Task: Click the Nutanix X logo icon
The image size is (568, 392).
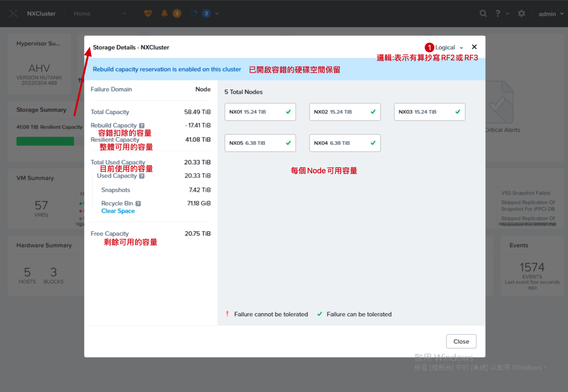Action: (13, 14)
